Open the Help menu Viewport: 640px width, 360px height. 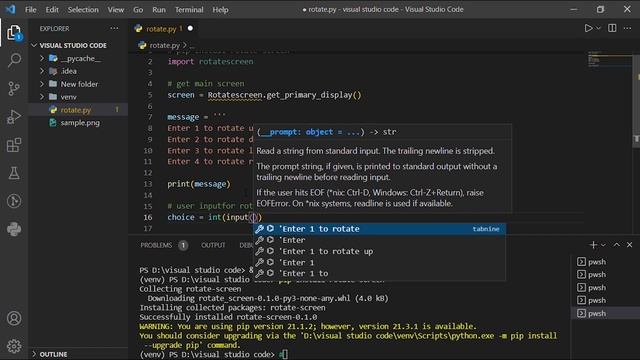click(220, 9)
